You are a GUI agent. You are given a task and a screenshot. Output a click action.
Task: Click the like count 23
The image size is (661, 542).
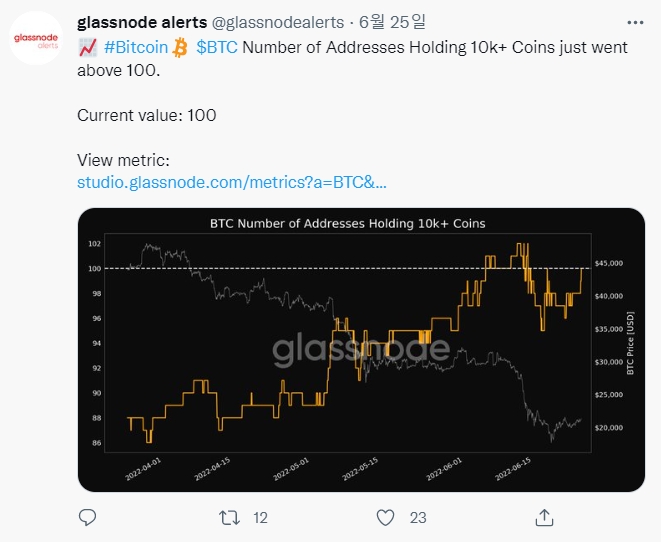tap(418, 517)
